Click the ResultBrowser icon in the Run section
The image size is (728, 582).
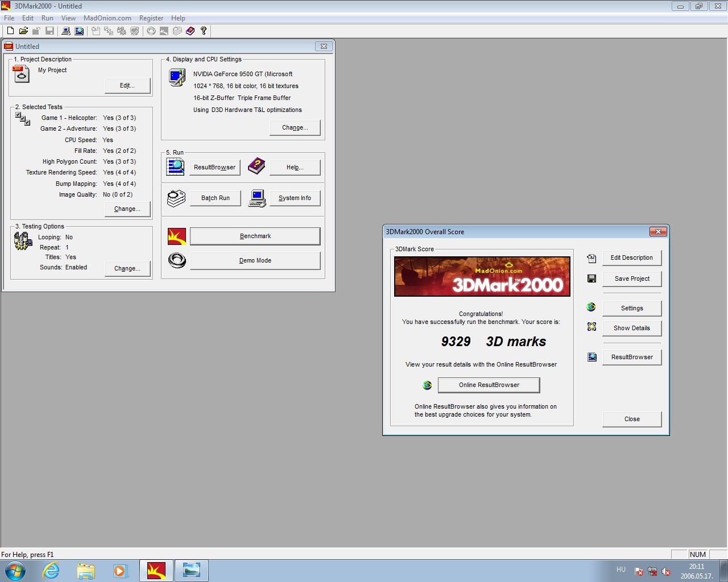[x=175, y=167]
